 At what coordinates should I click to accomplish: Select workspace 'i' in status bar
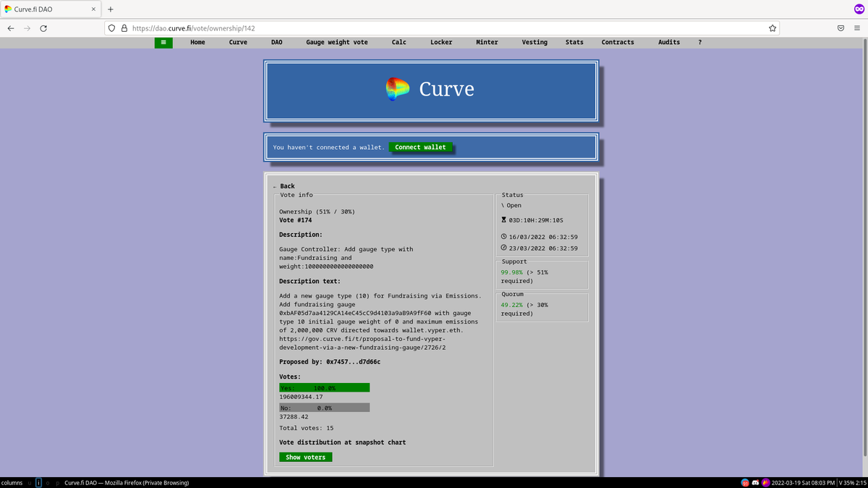pos(38,483)
